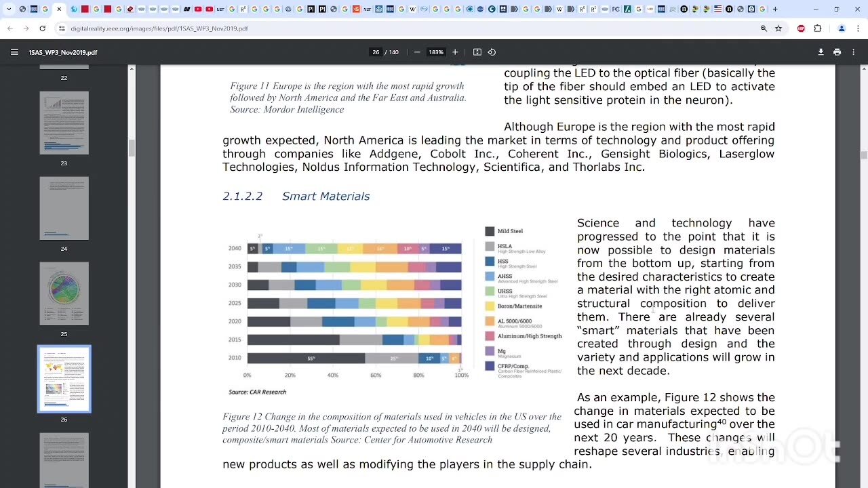Viewport: 868px width, 488px height.
Task: Click the main document vertical scrollbar
Action: [863, 155]
